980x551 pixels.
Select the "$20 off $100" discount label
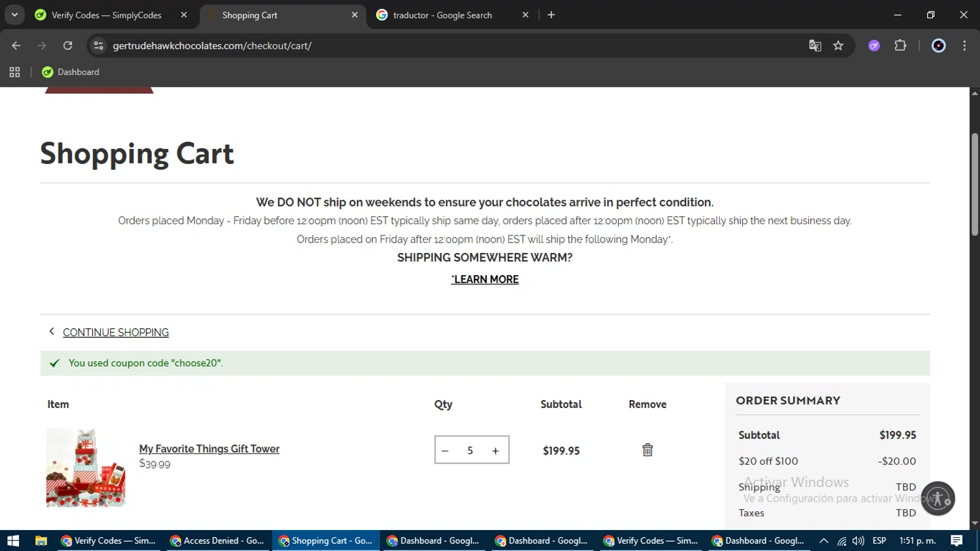pos(768,461)
